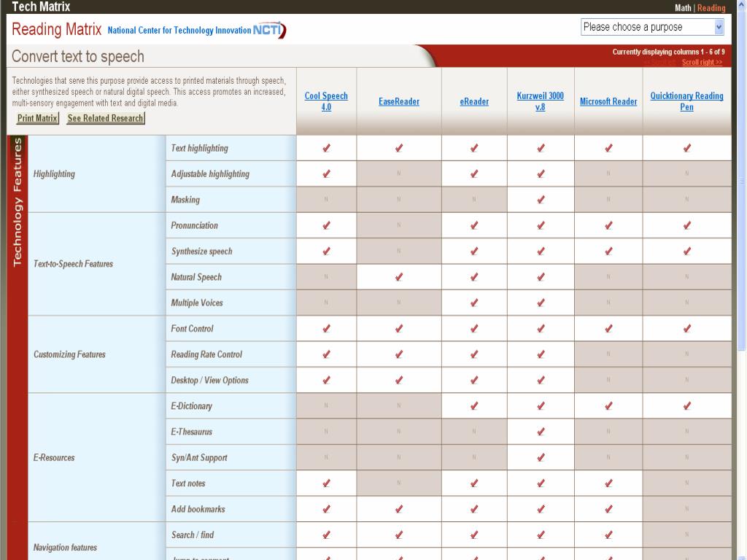Click eReader checkmark for E-Dictionary
Image resolution: width=747 pixels, height=560 pixels.
point(474,406)
